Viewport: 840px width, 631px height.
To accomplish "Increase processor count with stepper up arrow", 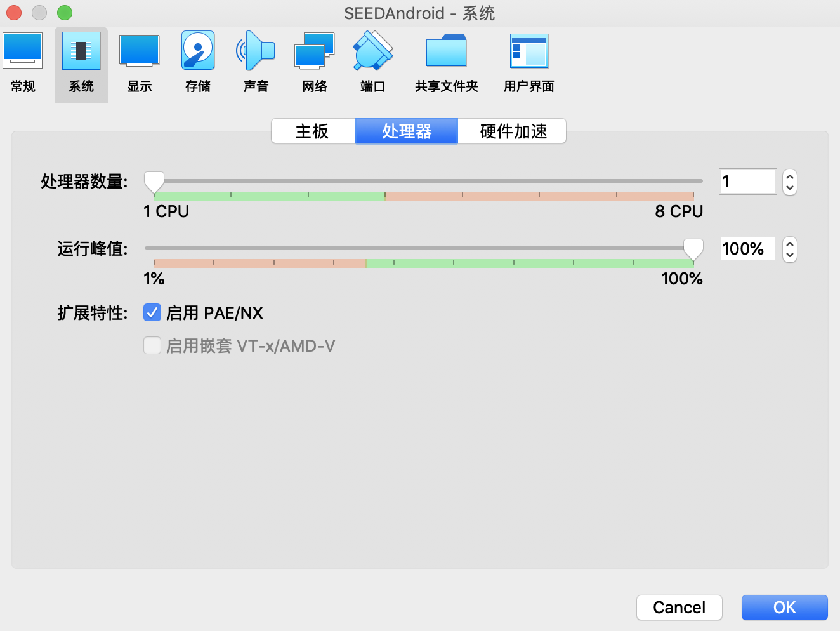I will 790,176.
